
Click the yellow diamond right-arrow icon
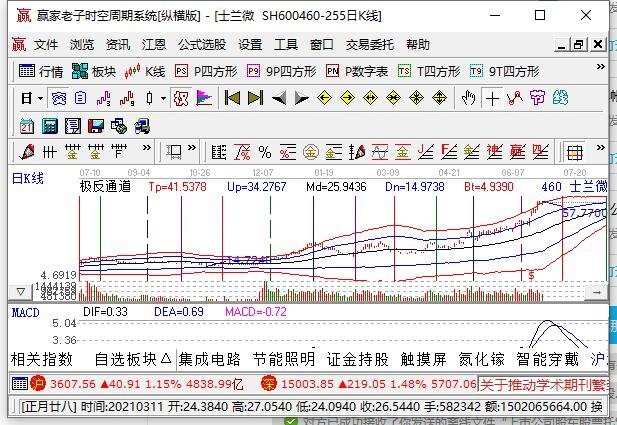click(x=347, y=98)
